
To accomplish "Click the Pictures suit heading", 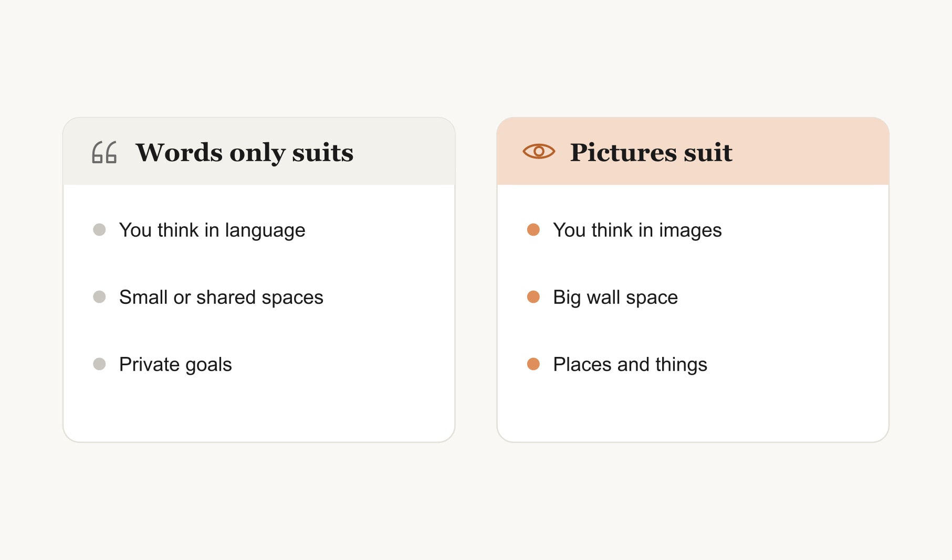I will [651, 153].
